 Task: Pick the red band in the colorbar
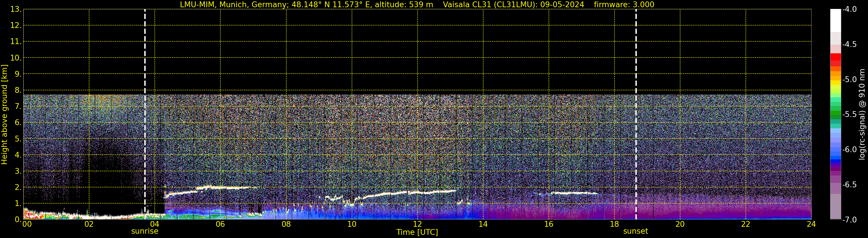(835, 57)
